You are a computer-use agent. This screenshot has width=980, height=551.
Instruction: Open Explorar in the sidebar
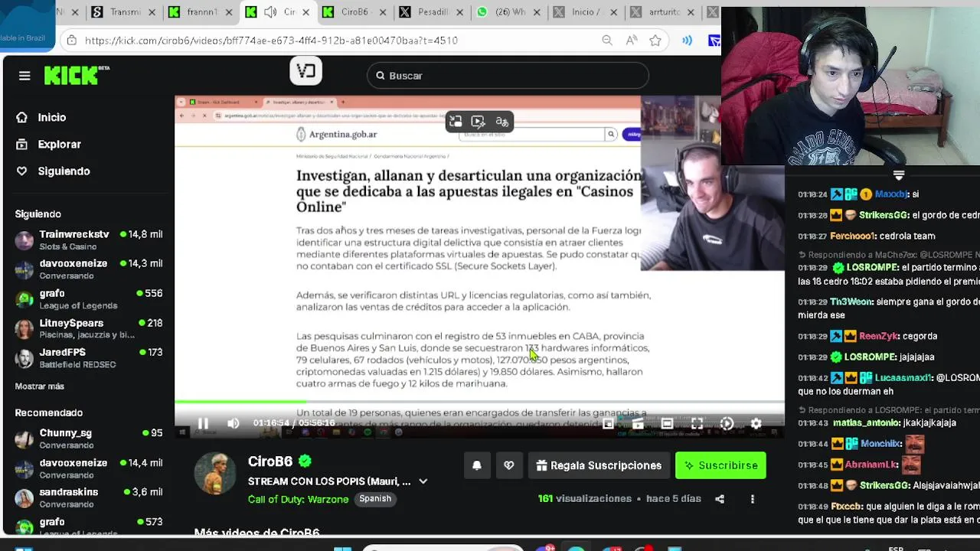point(49,144)
